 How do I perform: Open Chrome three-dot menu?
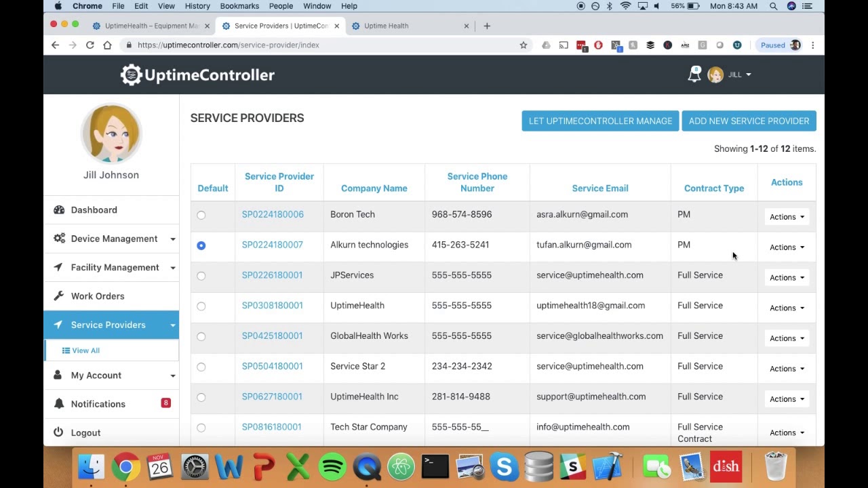click(813, 45)
